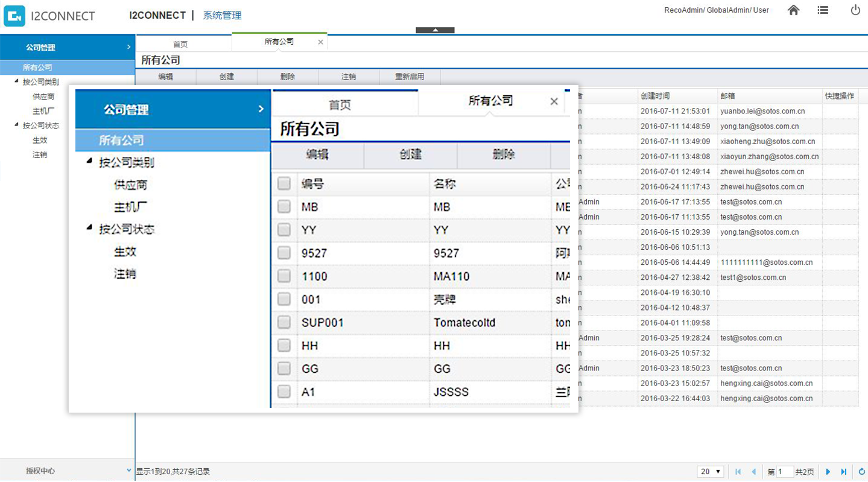Screen dimensions: 868x482
Task: Select 生效 in magnified inset tree
Action: [x=125, y=251]
